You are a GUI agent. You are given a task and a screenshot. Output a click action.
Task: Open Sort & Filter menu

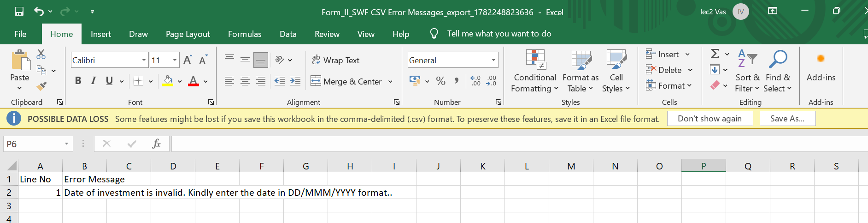tap(747, 71)
